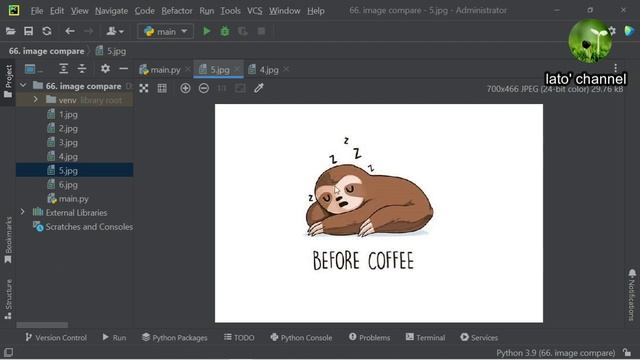Screen dimensions: 640x360
Task: Open the Edit menu
Action: pos(57,11)
